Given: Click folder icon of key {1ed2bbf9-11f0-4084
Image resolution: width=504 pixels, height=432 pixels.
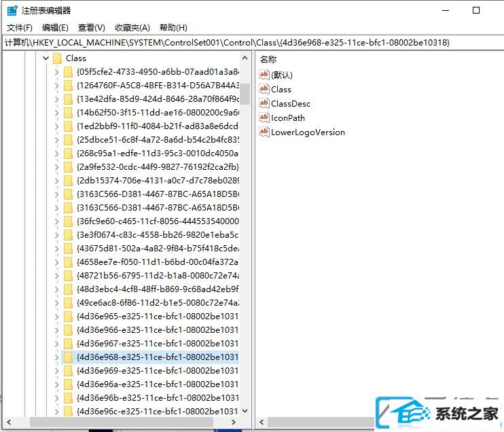Looking at the screenshot, I should coord(68,126).
